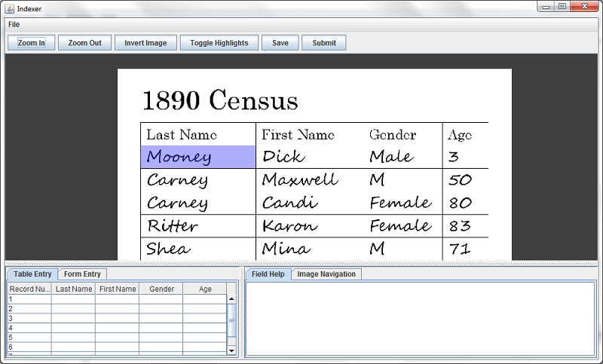Viewport: 603px width, 364px height.
Task: Select First Name cell in record 2
Action: point(118,309)
